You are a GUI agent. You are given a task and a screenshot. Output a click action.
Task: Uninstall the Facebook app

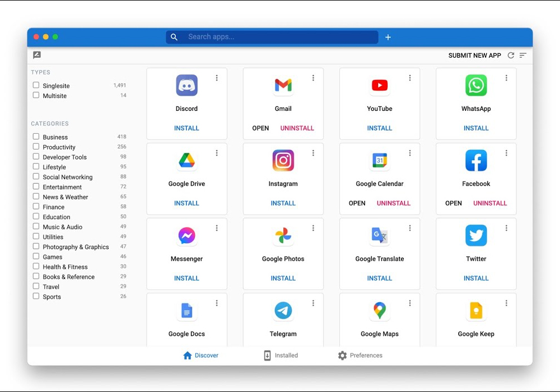click(489, 203)
